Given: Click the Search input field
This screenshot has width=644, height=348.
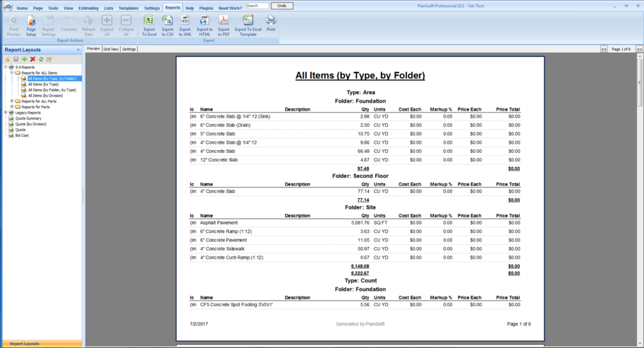Looking at the screenshot, I should (257, 6).
